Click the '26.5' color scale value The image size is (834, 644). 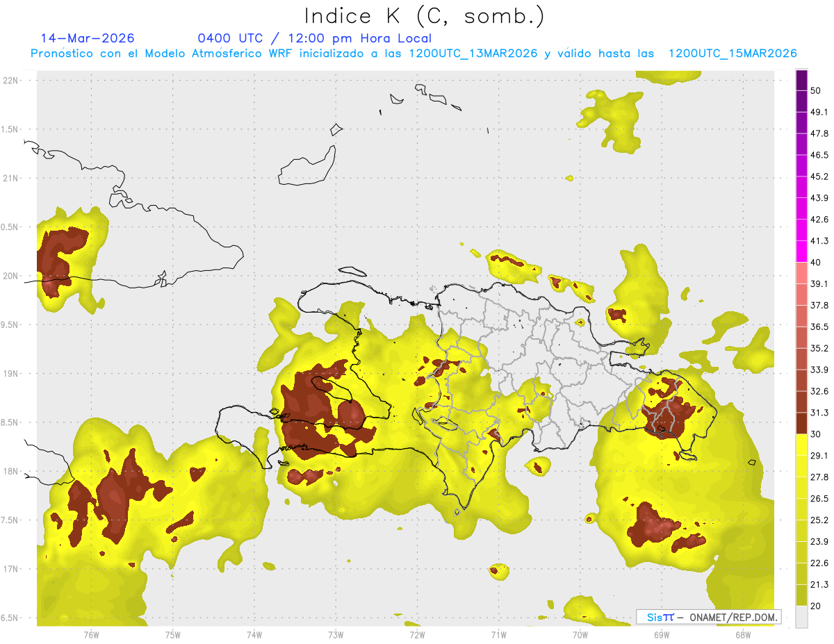coord(819,499)
